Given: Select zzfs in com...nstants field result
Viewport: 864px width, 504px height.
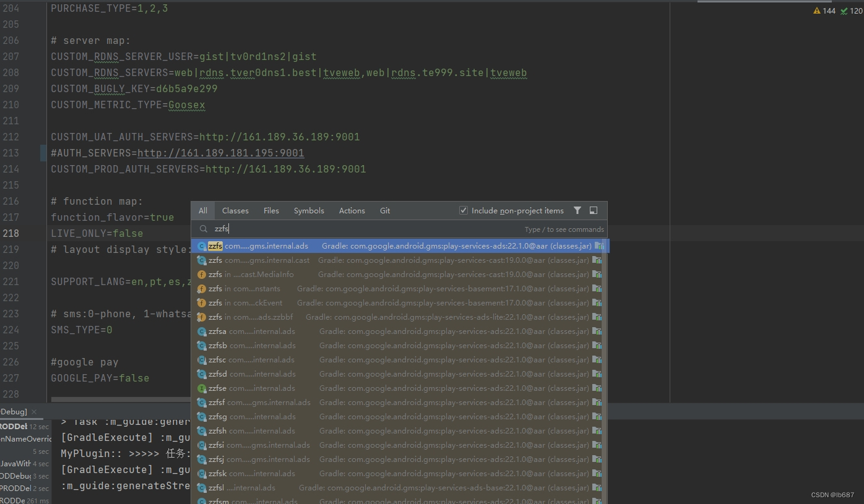Looking at the screenshot, I should point(396,289).
